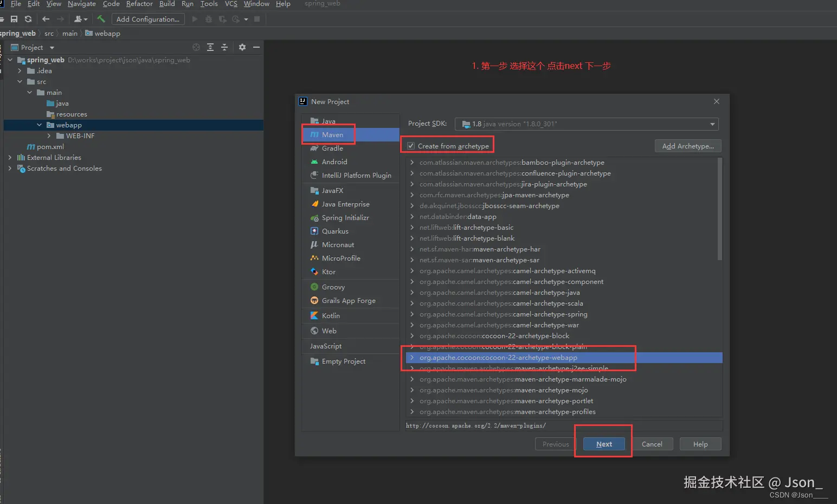Close the New Project dialog
Screen dimensions: 837x504
tap(717, 101)
